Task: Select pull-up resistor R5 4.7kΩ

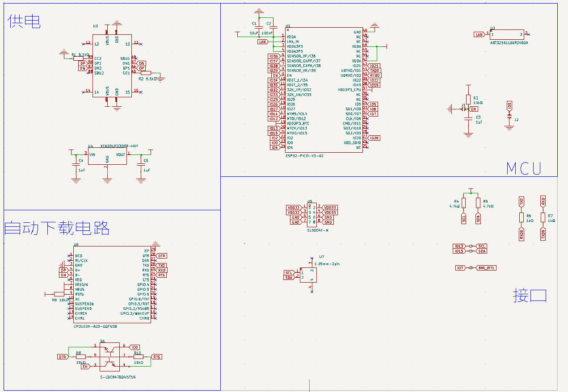Action: [x=478, y=203]
